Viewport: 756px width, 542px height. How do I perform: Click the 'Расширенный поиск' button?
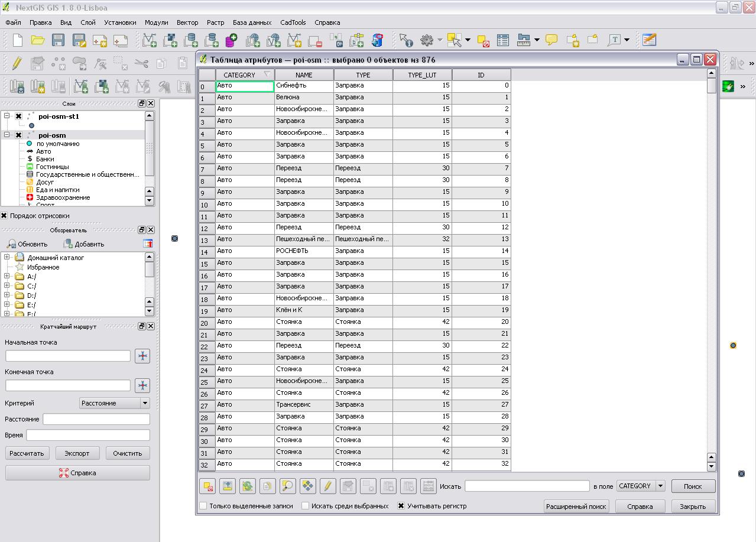tap(576, 507)
